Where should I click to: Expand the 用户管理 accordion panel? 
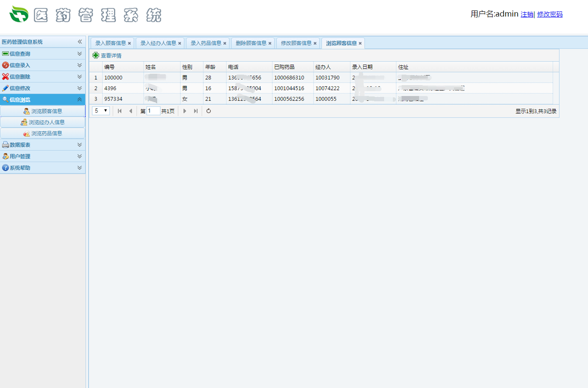(79, 156)
